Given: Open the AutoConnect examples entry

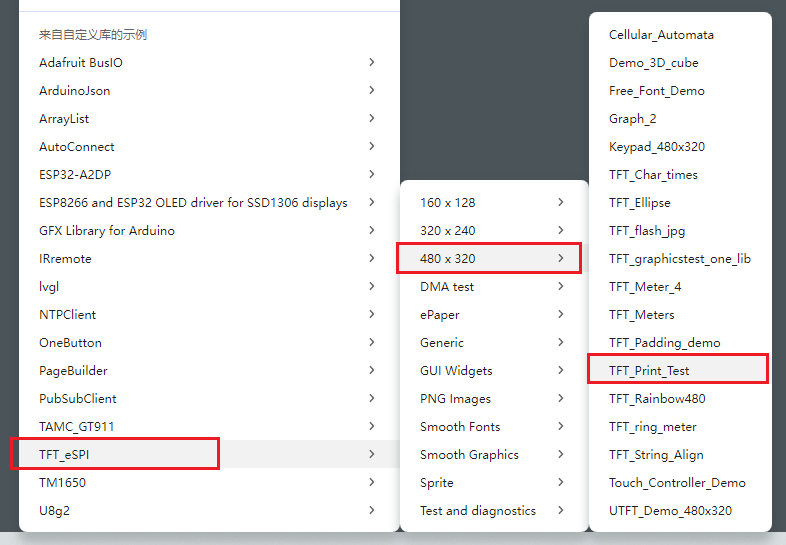Looking at the screenshot, I should click(x=209, y=147).
